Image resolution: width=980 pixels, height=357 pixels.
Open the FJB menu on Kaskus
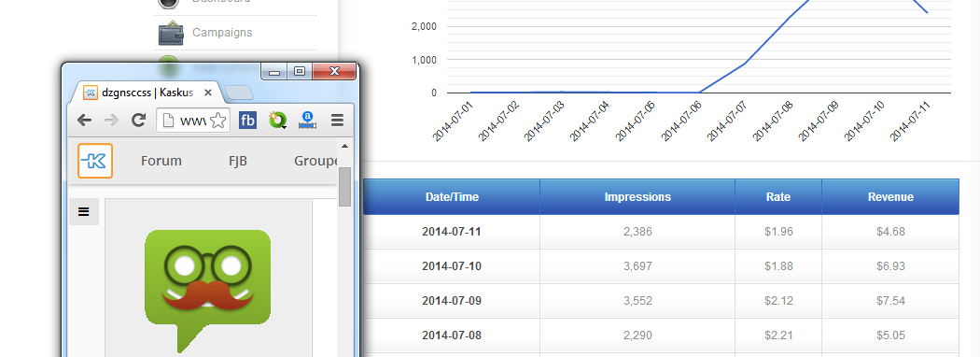pyautogui.click(x=238, y=161)
